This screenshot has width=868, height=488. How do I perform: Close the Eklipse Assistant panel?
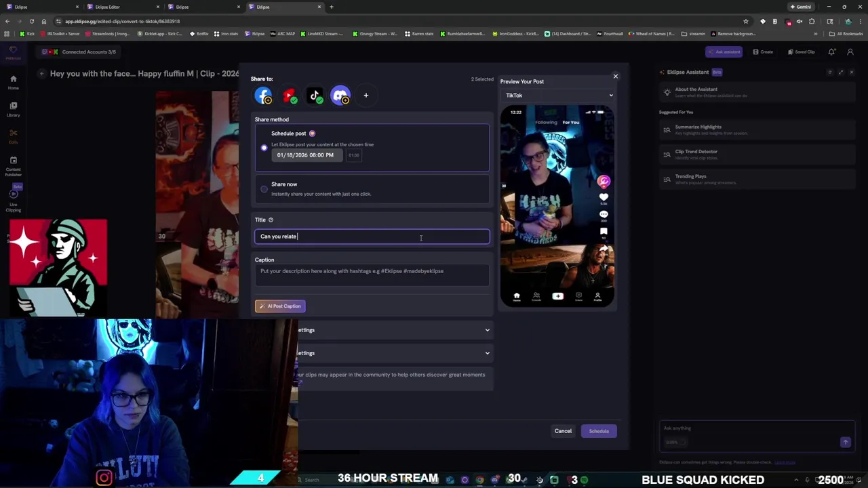(852, 72)
